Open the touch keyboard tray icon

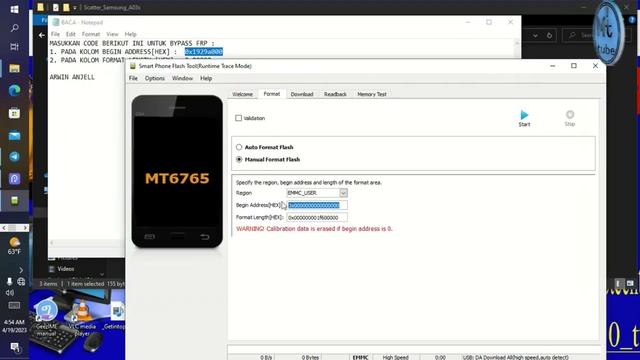pyautogui.click(x=14, y=305)
